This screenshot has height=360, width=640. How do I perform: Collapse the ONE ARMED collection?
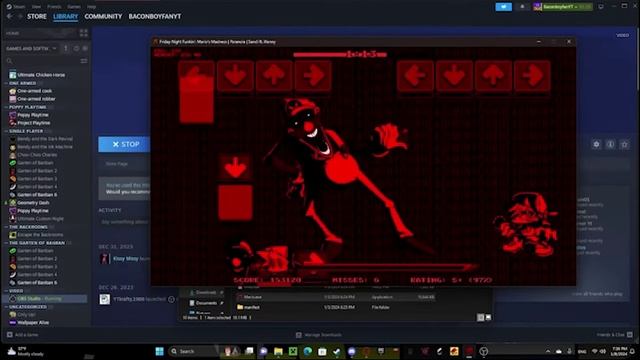pyautogui.click(x=6, y=83)
